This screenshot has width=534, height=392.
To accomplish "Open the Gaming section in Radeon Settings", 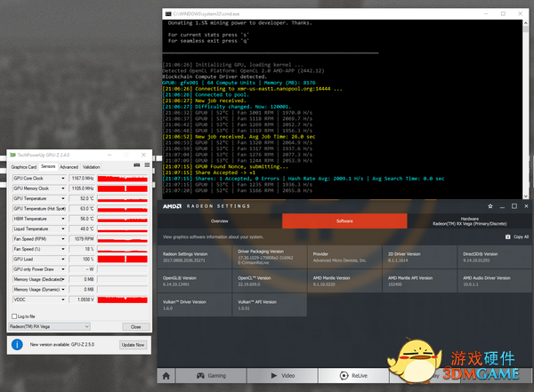I will [211, 376].
